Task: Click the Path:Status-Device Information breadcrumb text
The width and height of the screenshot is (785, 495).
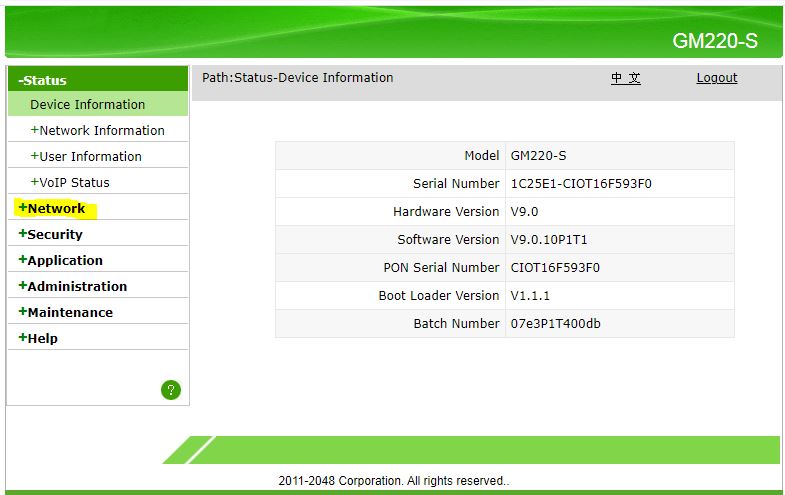Action: pyautogui.click(x=298, y=78)
